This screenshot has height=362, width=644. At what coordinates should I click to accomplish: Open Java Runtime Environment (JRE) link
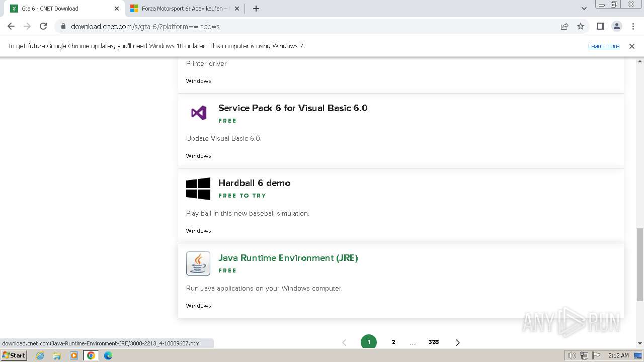(288, 258)
